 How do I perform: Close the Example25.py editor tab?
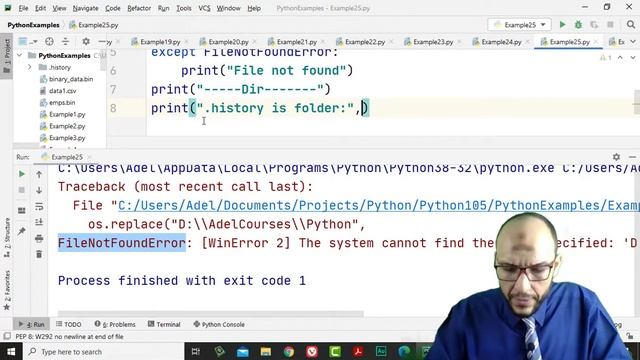click(x=596, y=42)
